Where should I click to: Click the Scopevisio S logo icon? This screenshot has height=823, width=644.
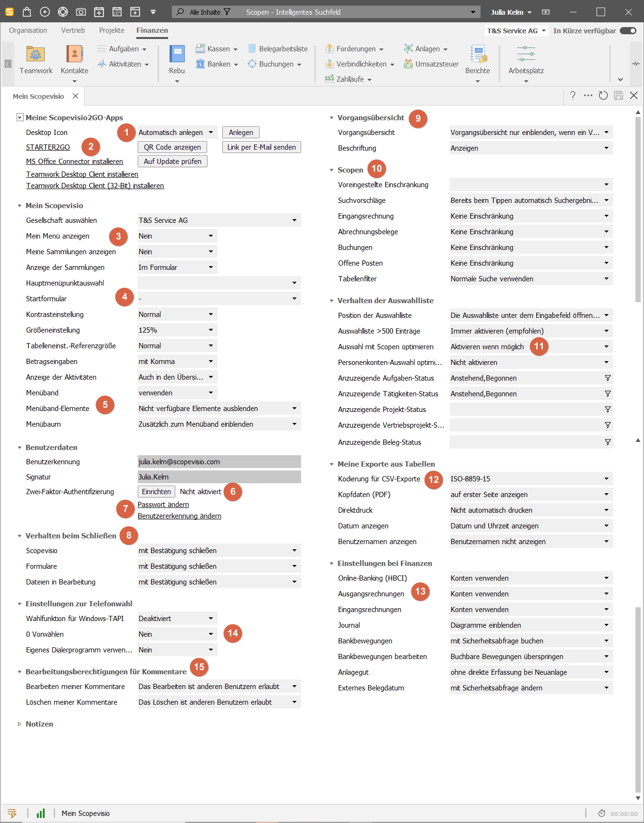tap(9, 12)
